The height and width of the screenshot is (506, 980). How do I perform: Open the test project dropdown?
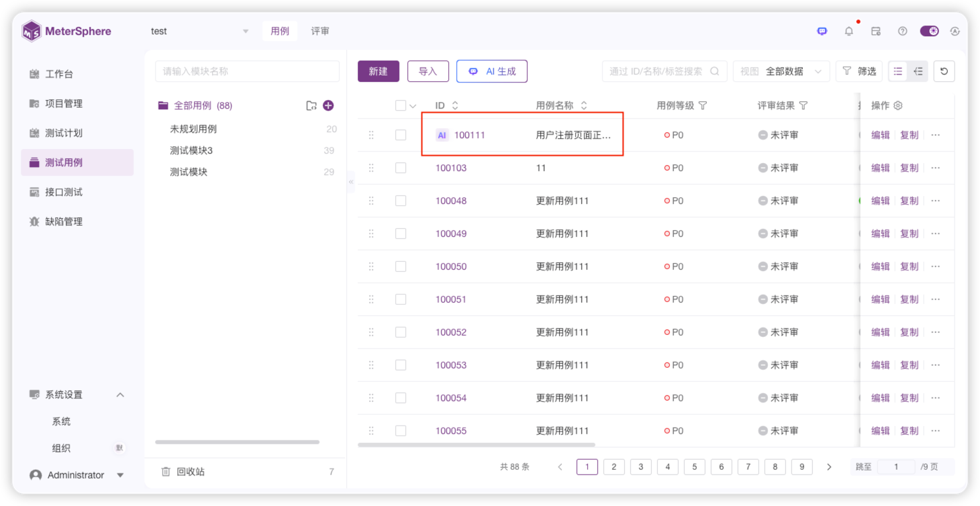pos(199,32)
